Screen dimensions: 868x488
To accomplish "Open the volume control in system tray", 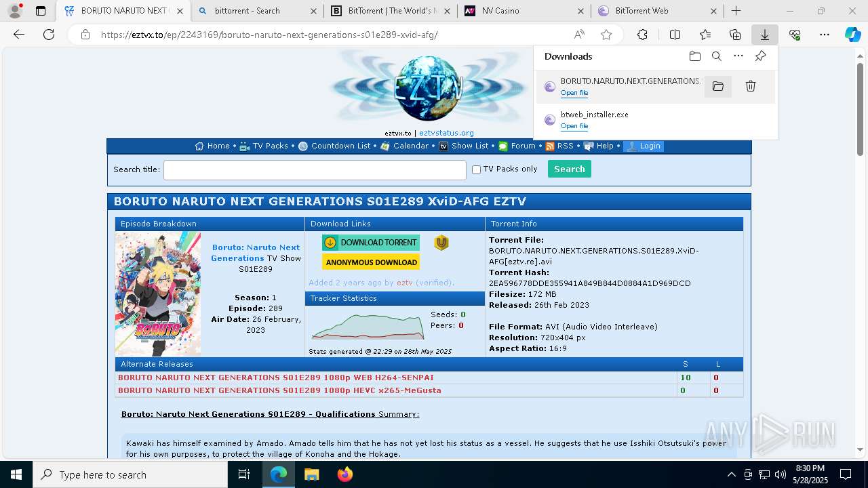I will point(781,474).
